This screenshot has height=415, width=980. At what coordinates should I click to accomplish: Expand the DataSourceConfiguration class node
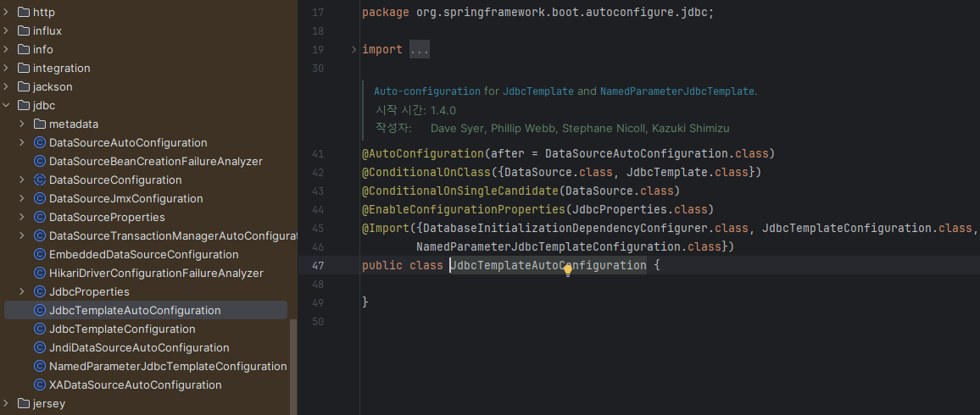pyautogui.click(x=23, y=180)
